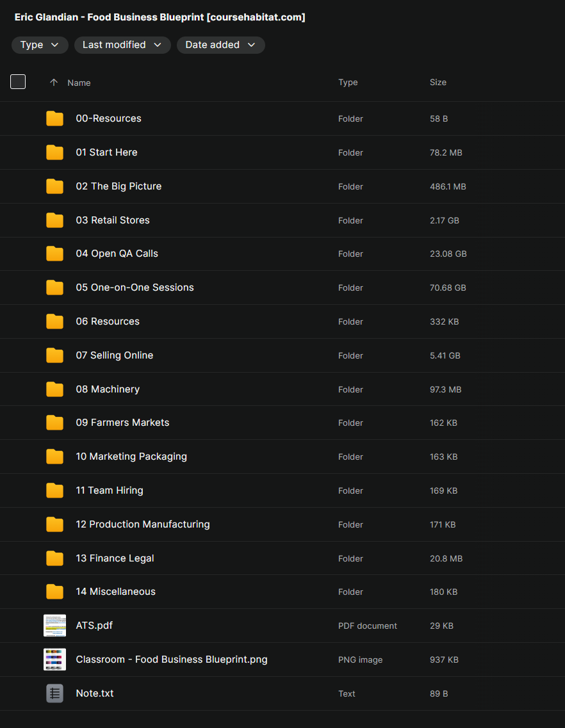Click the sort direction arrow beside Name

point(54,83)
